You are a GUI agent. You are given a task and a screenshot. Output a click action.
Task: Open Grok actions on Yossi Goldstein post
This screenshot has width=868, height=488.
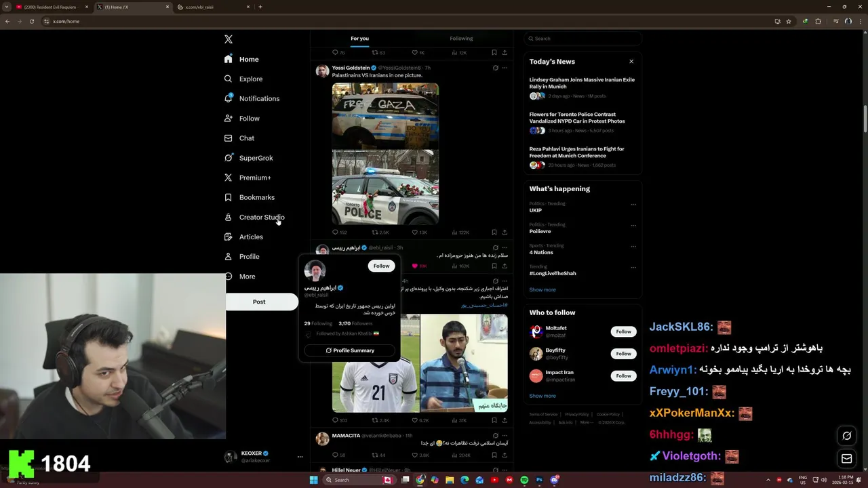coord(496,68)
